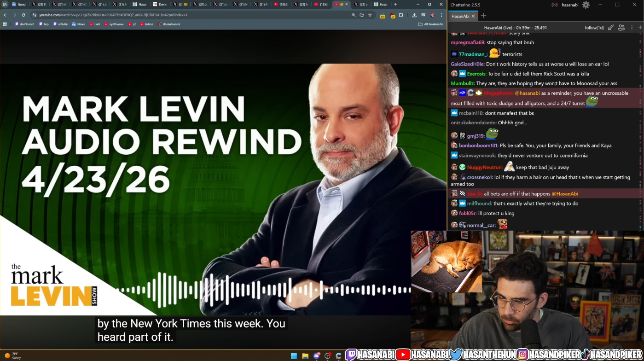This screenshot has width=644, height=361.
Task: Bookmark this page with the star icon
Action: 370,15
